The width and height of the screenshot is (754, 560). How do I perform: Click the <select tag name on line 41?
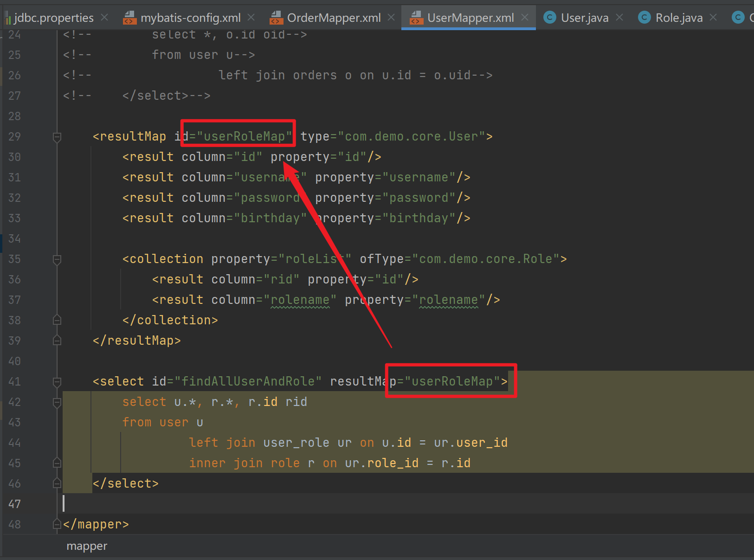(x=118, y=381)
